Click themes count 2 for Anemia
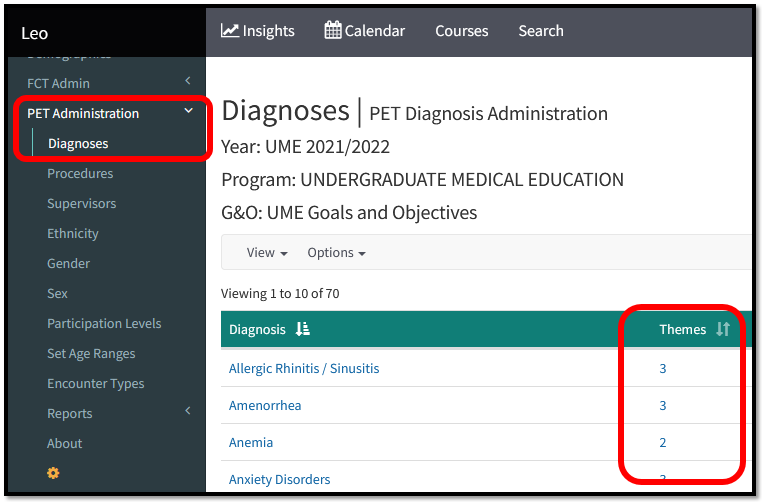The height and width of the screenshot is (502, 762). coord(662,442)
